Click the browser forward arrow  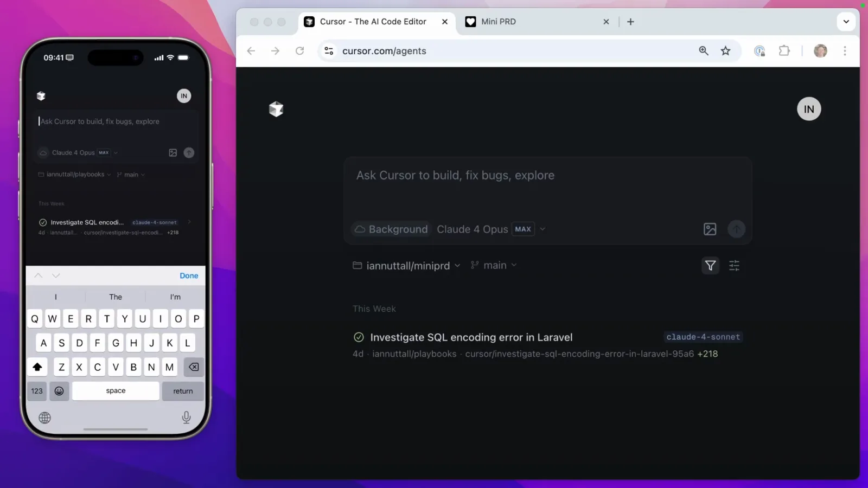point(275,51)
